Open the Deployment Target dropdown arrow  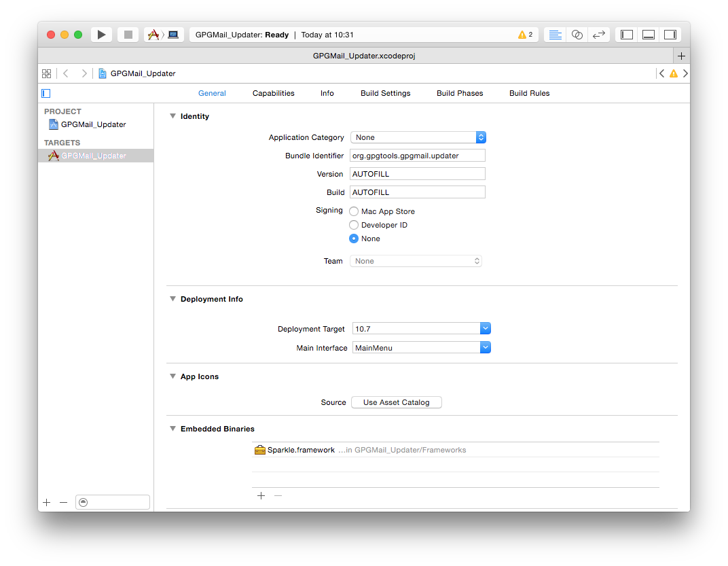tap(485, 329)
